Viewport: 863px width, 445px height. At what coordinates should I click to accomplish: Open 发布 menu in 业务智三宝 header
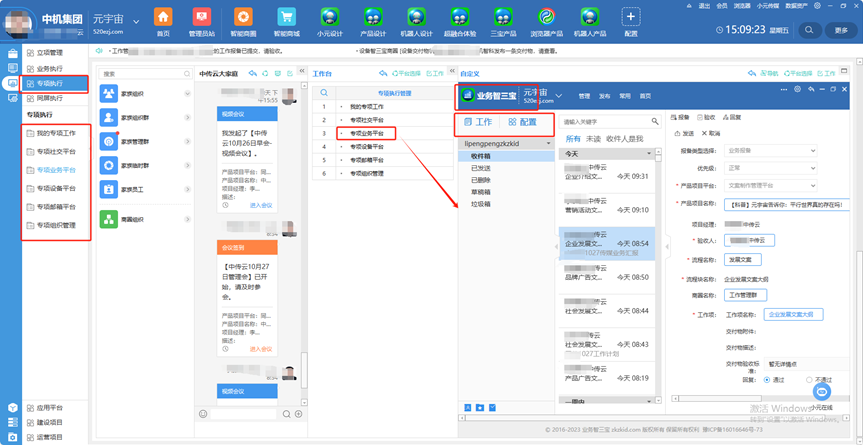(x=604, y=96)
